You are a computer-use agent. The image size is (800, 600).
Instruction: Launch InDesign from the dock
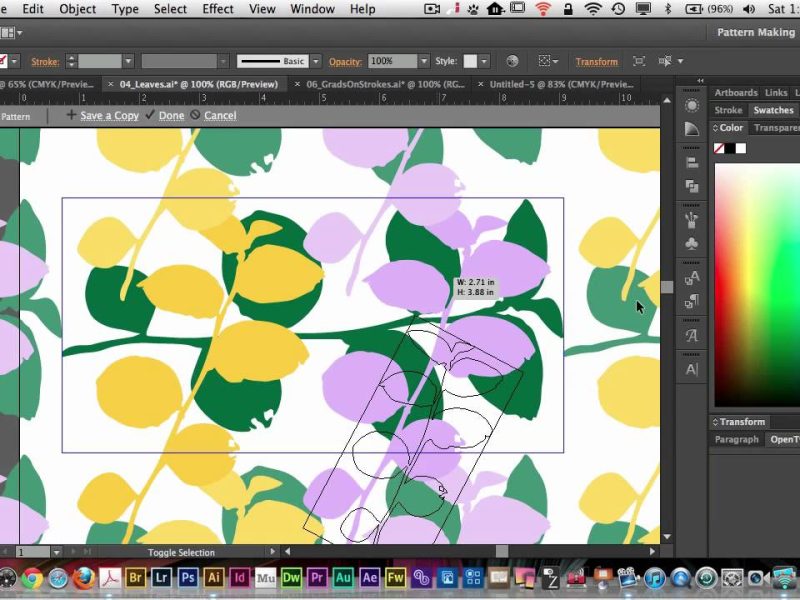pyautogui.click(x=239, y=578)
